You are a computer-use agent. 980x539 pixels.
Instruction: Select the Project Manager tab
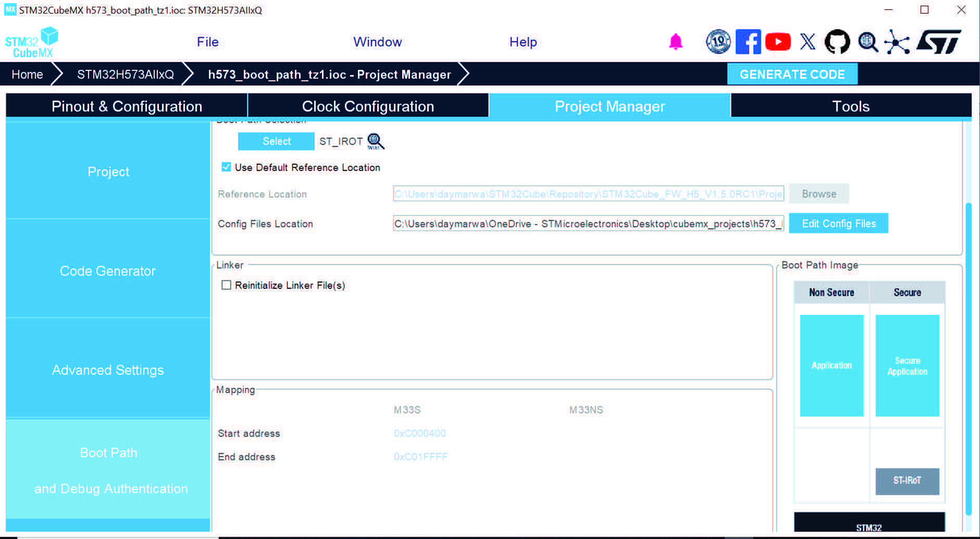click(610, 106)
